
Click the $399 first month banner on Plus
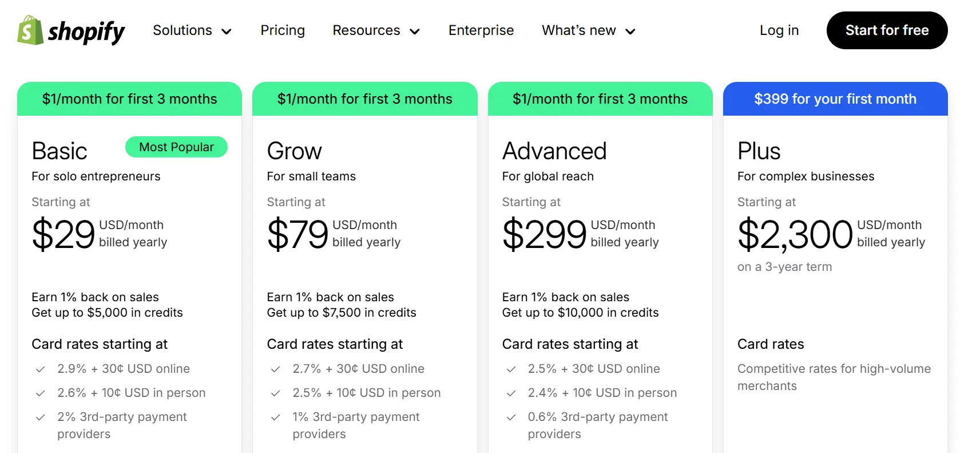(835, 99)
